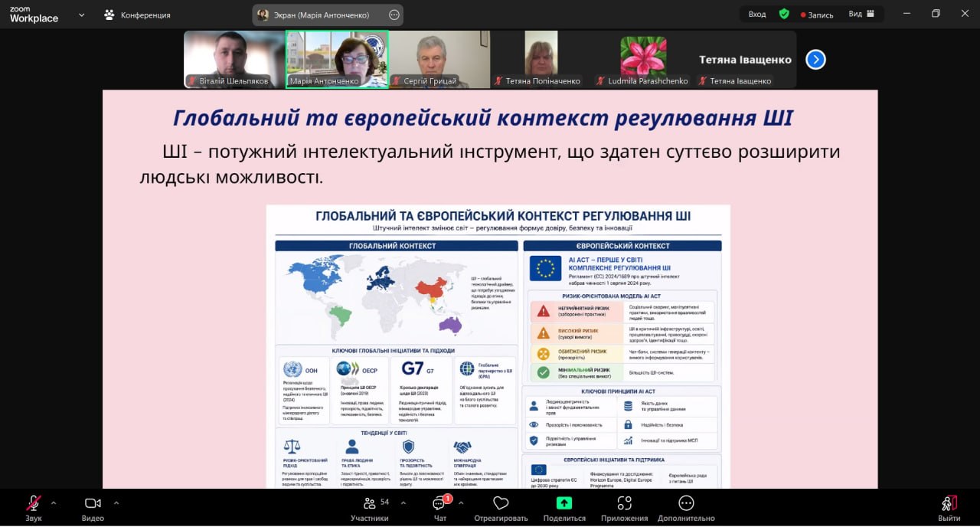The image size is (980, 527).
Task: Click the green Поделиться share screen button
Action: point(563,508)
